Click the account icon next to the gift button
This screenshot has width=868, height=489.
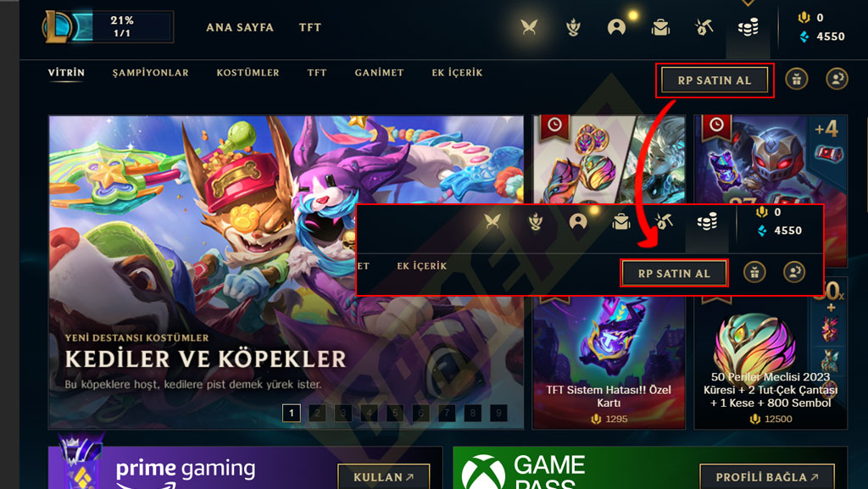(837, 79)
